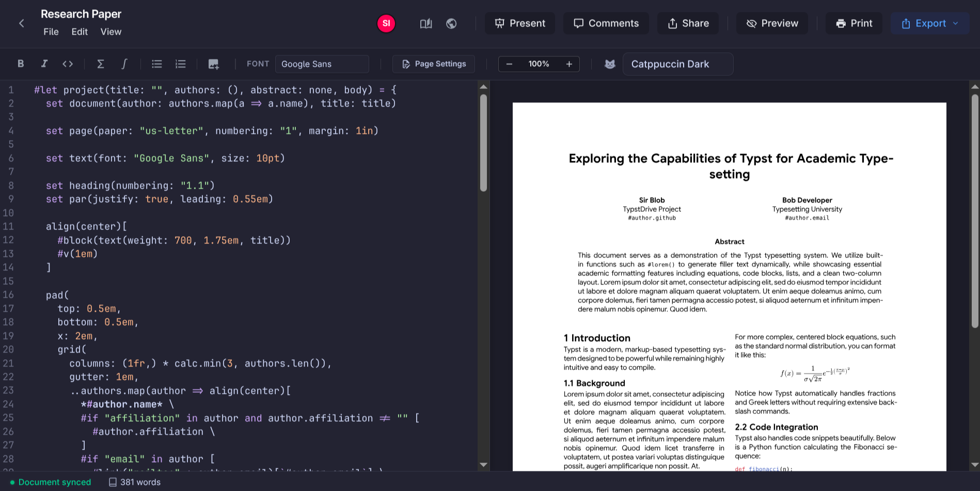Insert an integral symbol

(124, 64)
